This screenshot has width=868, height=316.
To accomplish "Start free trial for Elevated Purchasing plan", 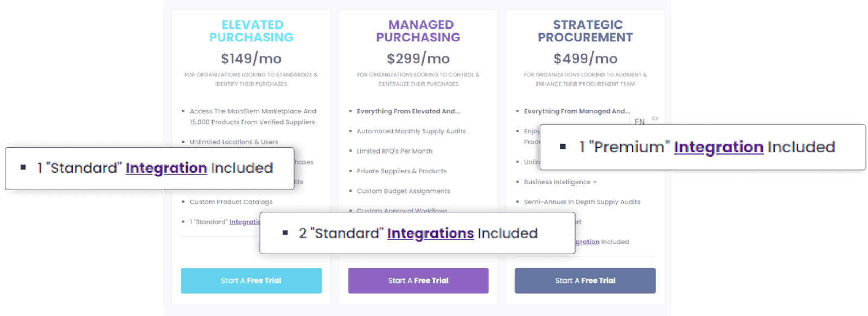I will 251,281.
